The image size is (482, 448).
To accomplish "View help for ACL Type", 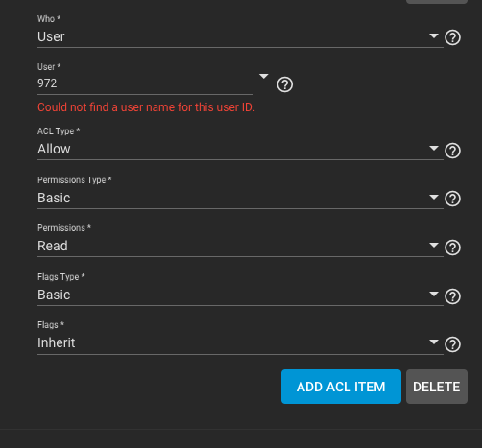I will coord(452,151).
